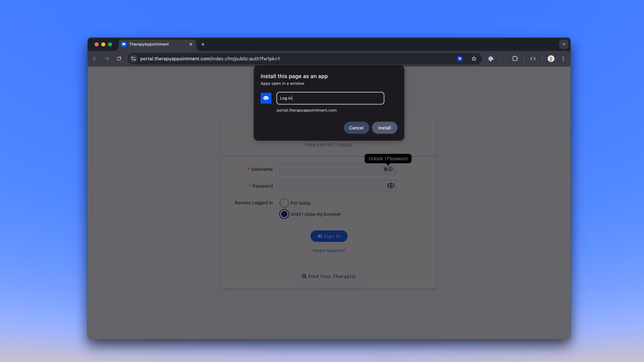Bookmark this page with the star icon
This screenshot has width=644, height=362.
(474, 59)
